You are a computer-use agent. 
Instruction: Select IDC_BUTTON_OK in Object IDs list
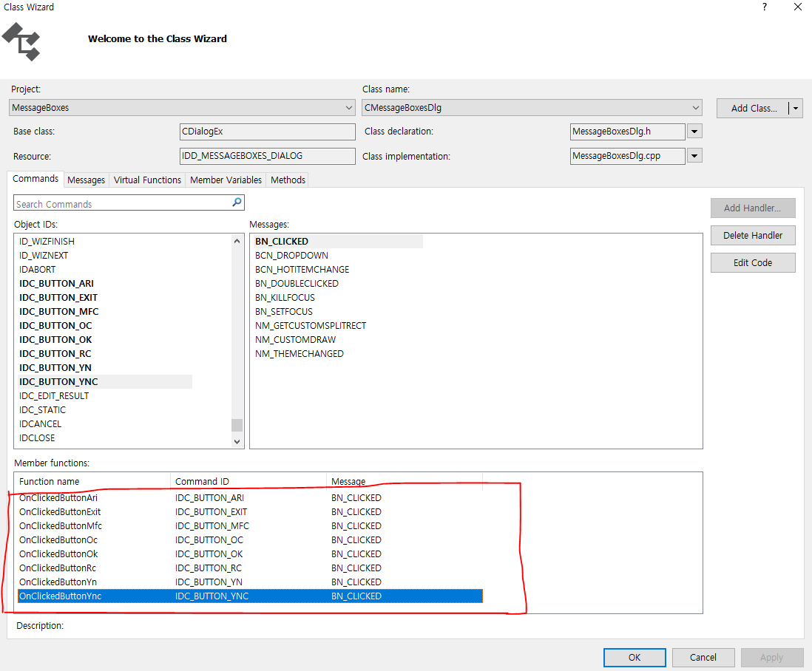55,339
